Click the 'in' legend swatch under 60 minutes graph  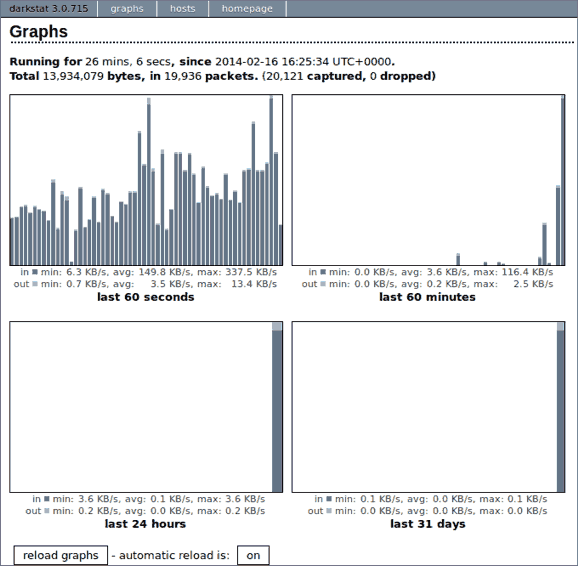[x=323, y=272]
